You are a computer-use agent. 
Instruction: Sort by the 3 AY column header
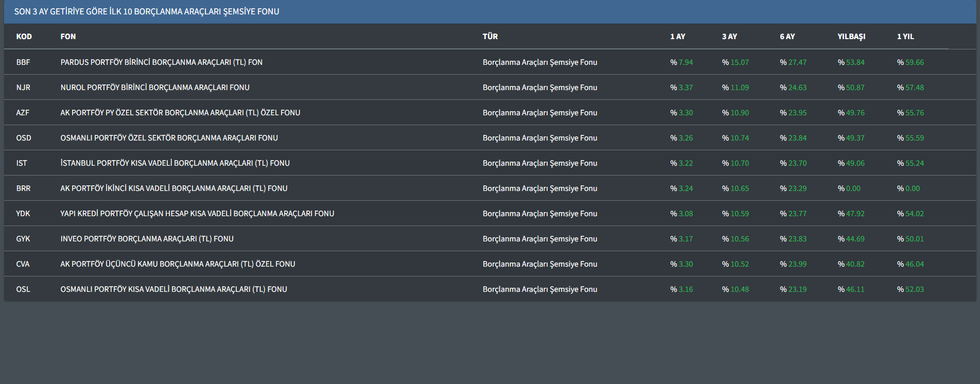[729, 37]
